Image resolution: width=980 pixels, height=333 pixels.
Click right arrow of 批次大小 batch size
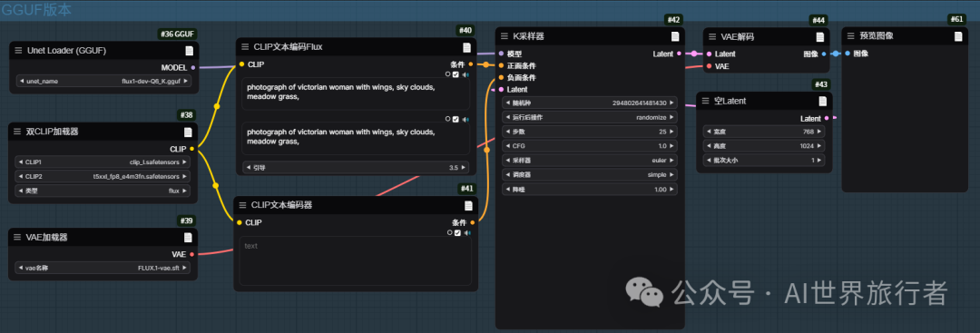[819, 160]
